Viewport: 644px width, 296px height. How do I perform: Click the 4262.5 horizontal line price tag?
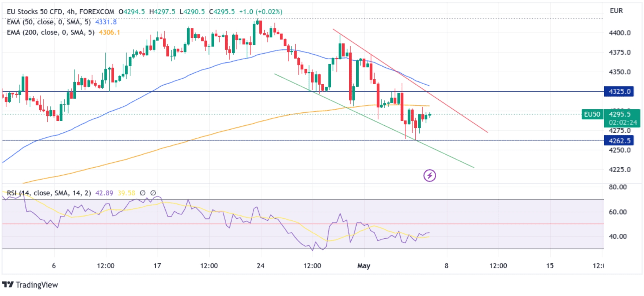pos(619,140)
